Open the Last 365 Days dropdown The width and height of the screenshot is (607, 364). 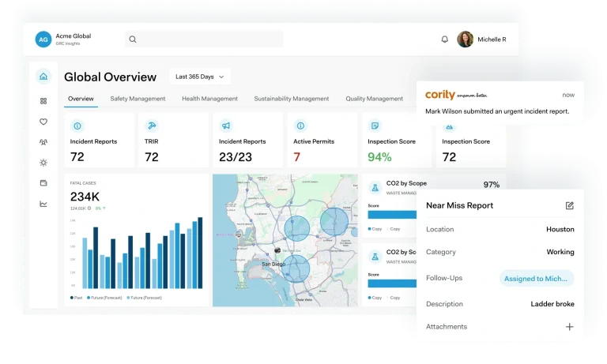pos(200,77)
